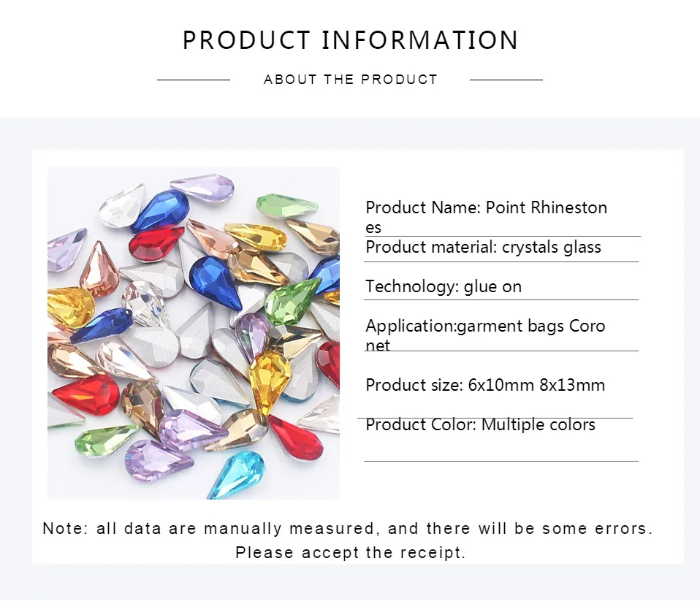This screenshot has height=615, width=700.
Task: Click the Product Color: Multiple colors text
Action: (x=480, y=425)
